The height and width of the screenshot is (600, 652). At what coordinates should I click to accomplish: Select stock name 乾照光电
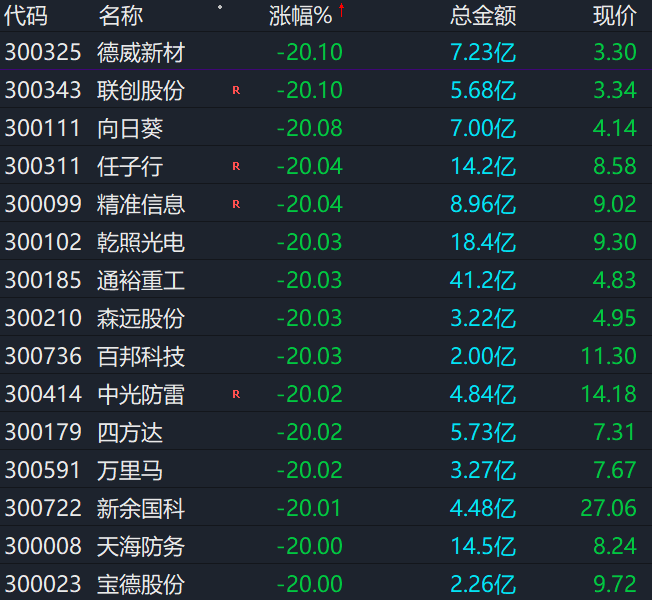coord(141,242)
